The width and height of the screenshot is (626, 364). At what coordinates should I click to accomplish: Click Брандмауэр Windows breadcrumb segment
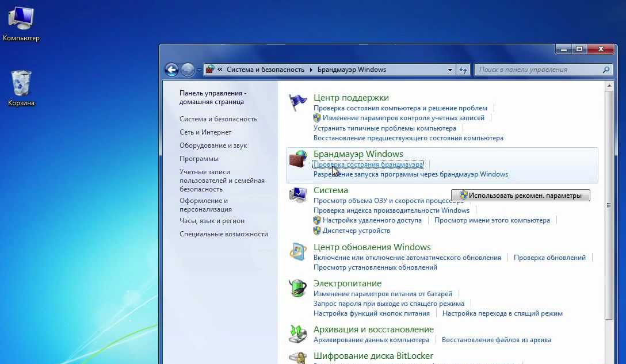[352, 70]
